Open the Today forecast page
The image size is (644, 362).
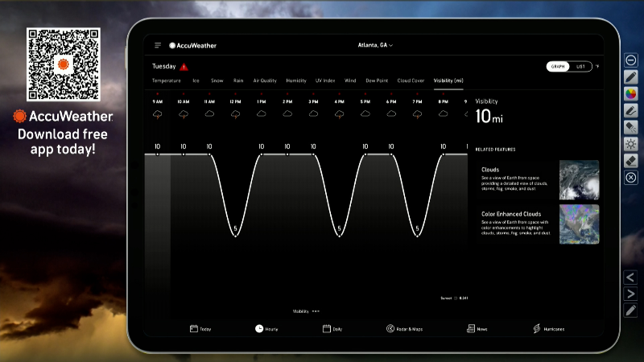pyautogui.click(x=200, y=329)
